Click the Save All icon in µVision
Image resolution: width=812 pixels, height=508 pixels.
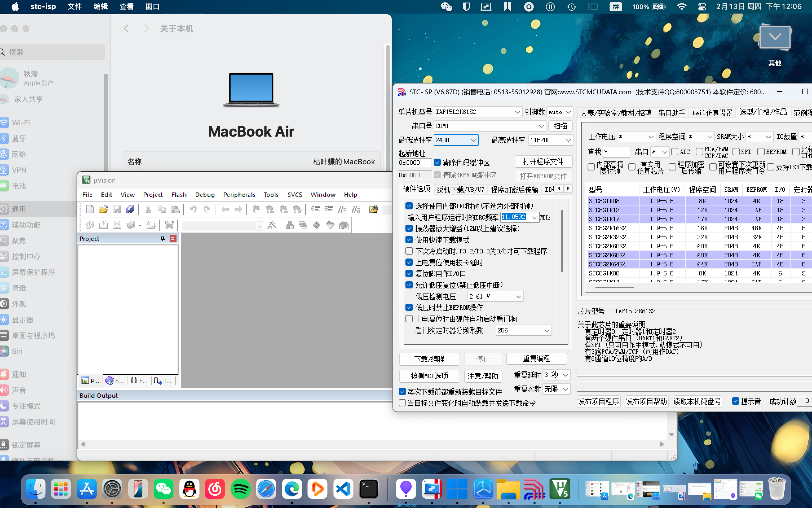(130, 209)
